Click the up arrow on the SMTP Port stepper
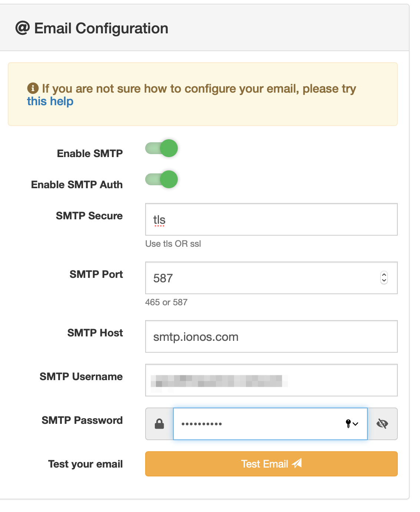Image resolution: width=420 pixels, height=512 pixels. tap(384, 275)
